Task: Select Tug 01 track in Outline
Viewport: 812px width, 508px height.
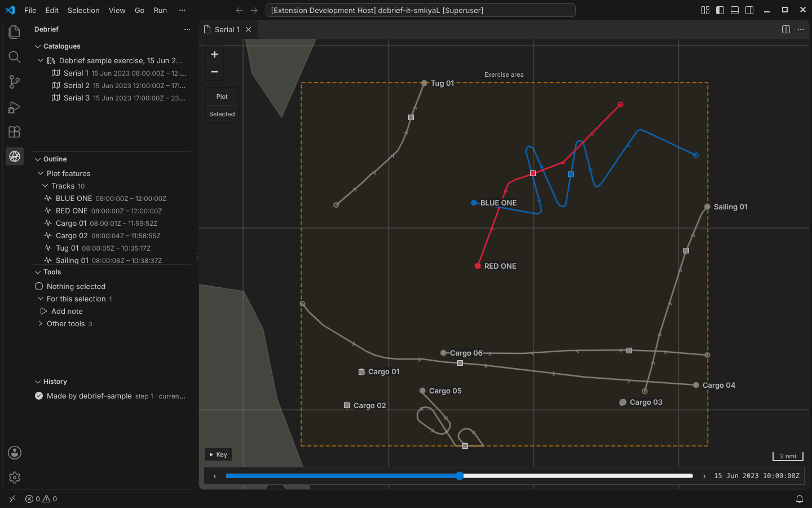Action: (112, 248)
